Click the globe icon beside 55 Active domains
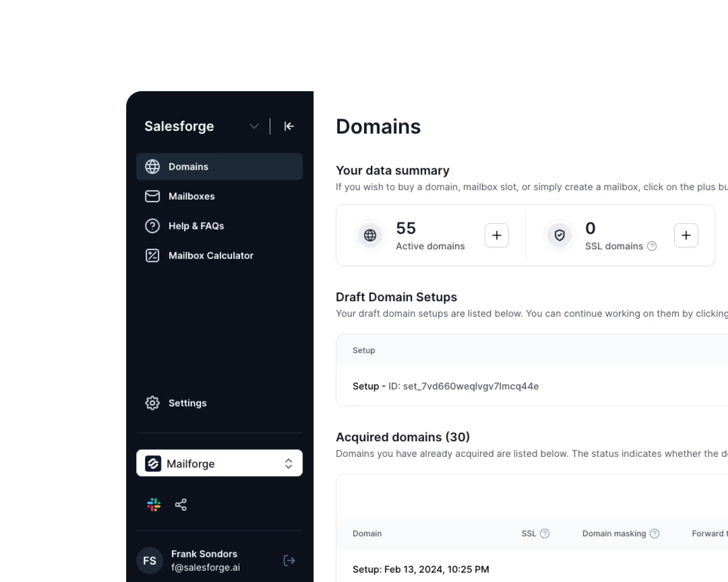728x582 pixels. click(370, 235)
